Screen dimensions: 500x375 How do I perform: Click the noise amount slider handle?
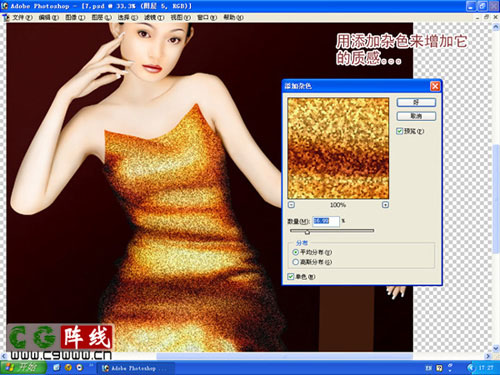click(x=307, y=232)
